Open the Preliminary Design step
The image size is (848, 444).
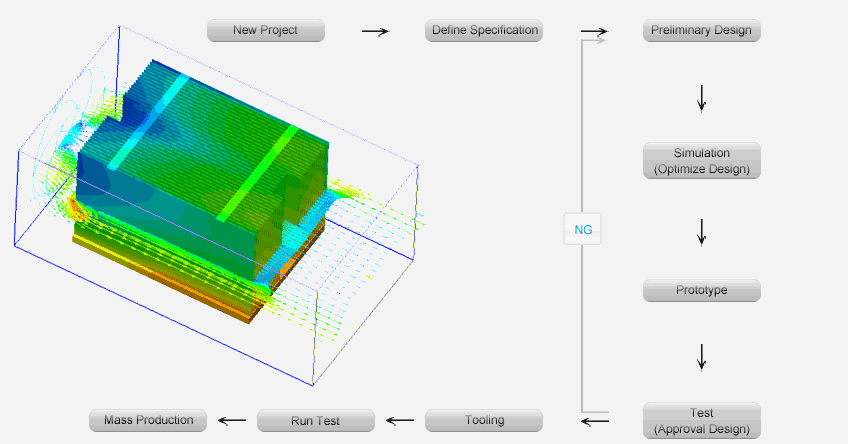[701, 30]
